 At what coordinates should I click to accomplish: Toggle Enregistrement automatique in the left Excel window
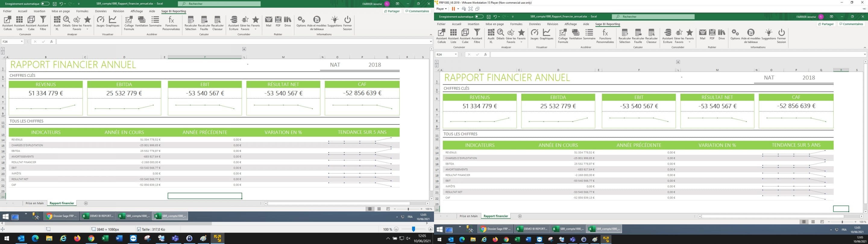45,4
